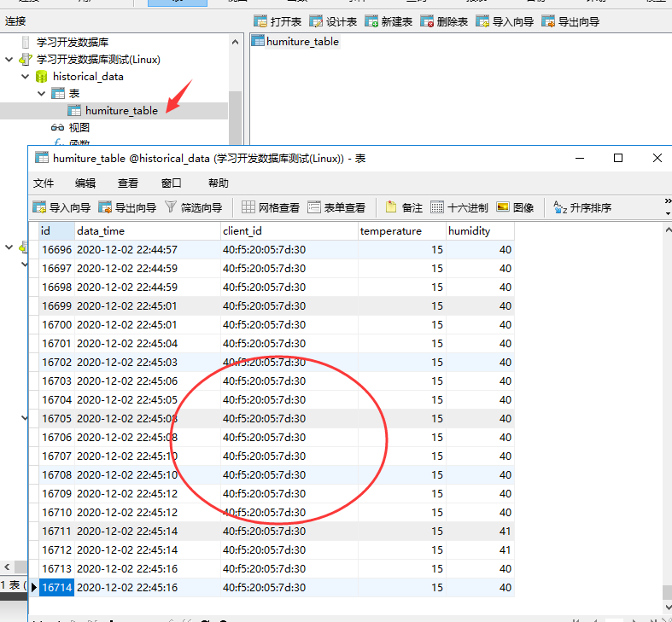Click the Hex (十六进制) icon

437,207
